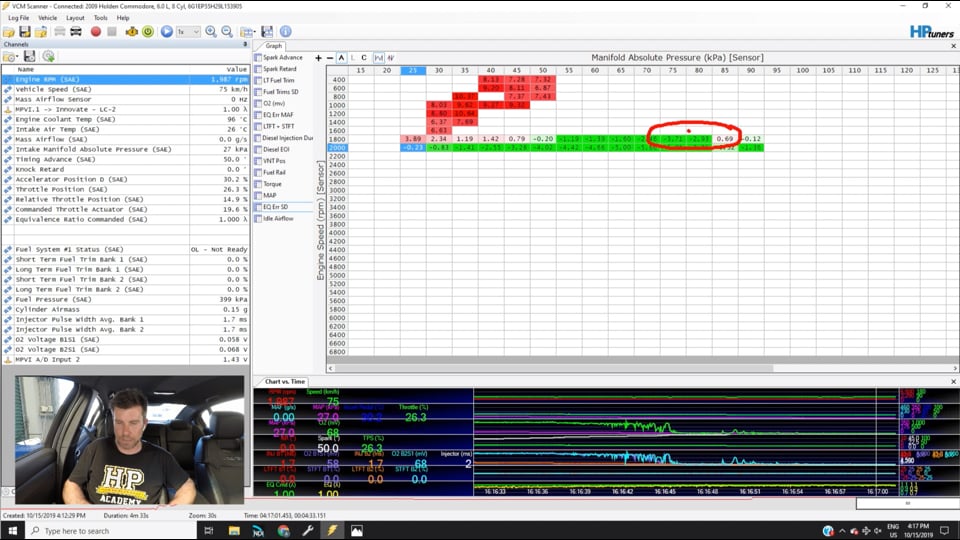Toggle the column-width button in graph toolbar
The width and height of the screenshot is (960, 540).
click(x=377, y=58)
